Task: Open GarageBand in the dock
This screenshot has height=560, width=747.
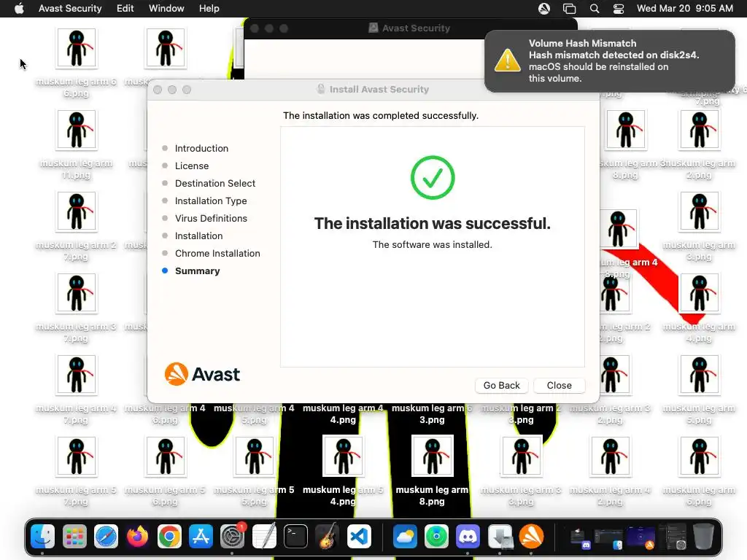Action: tap(328, 537)
